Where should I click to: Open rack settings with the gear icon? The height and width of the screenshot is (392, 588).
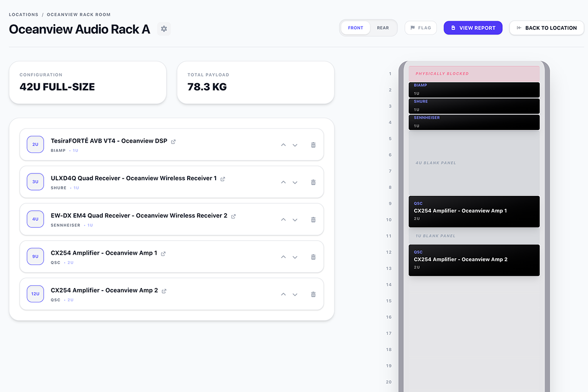click(164, 29)
